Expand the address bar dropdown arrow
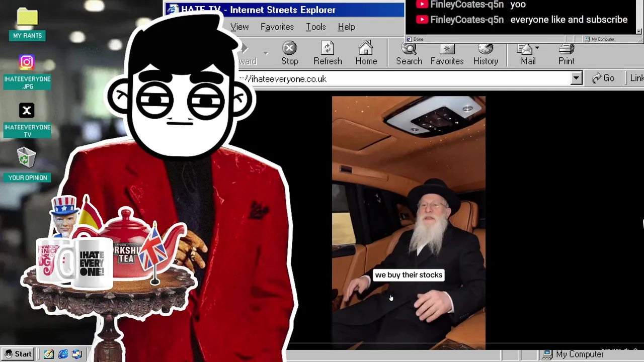The width and height of the screenshot is (644, 362). [576, 78]
